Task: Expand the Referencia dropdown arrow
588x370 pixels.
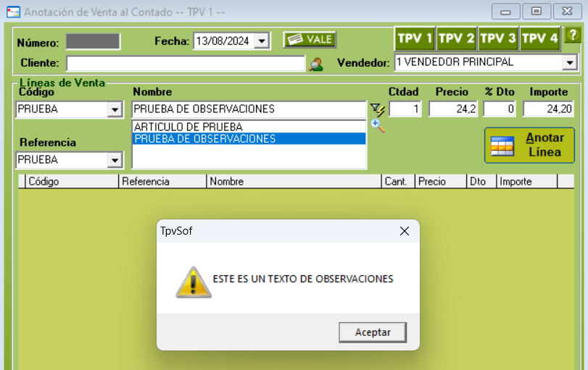Action: click(x=115, y=160)
